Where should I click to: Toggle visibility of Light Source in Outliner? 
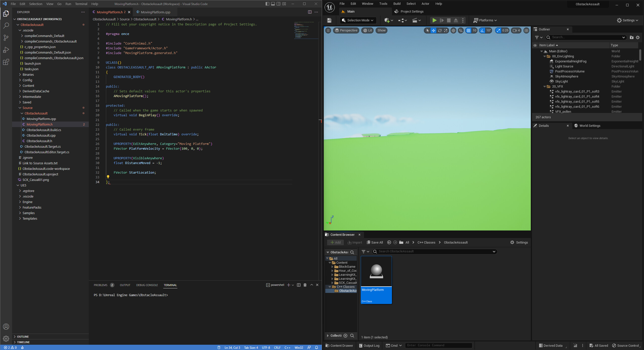click(x=535, y=66)
